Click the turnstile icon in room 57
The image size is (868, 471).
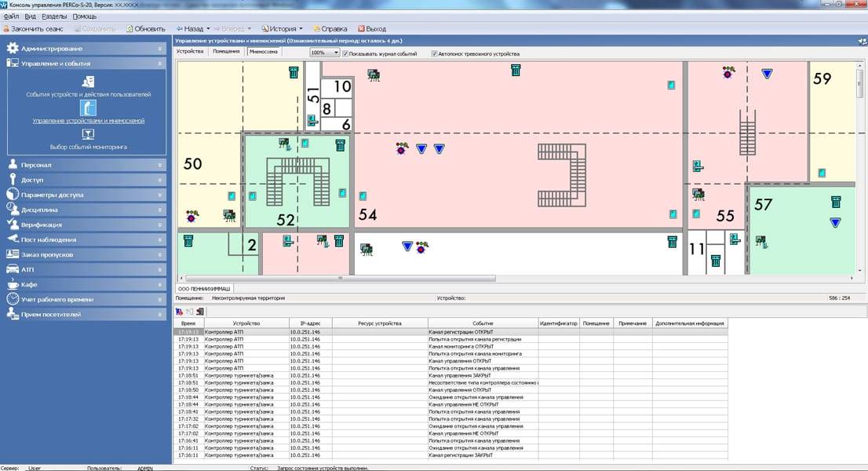click(x=836, y=202)
